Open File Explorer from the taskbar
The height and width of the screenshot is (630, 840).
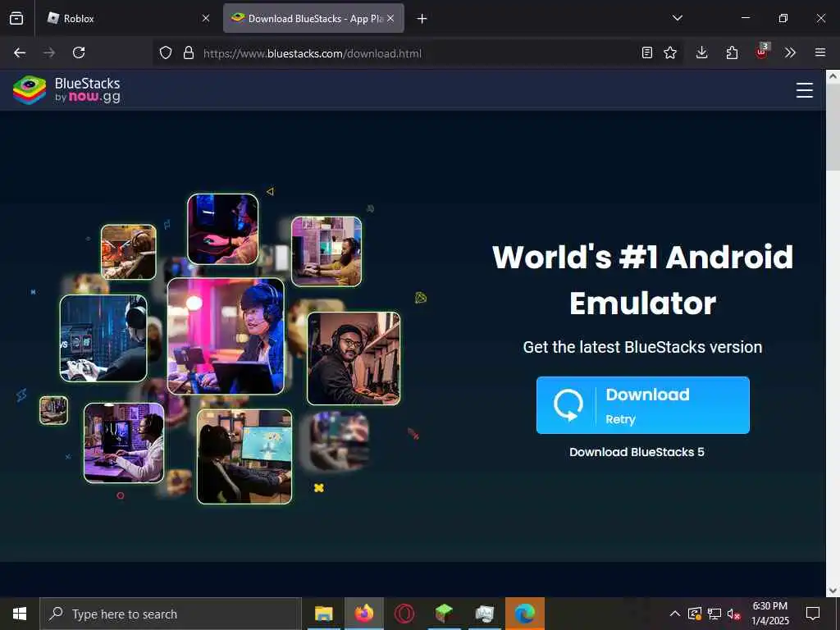(323, 614)
